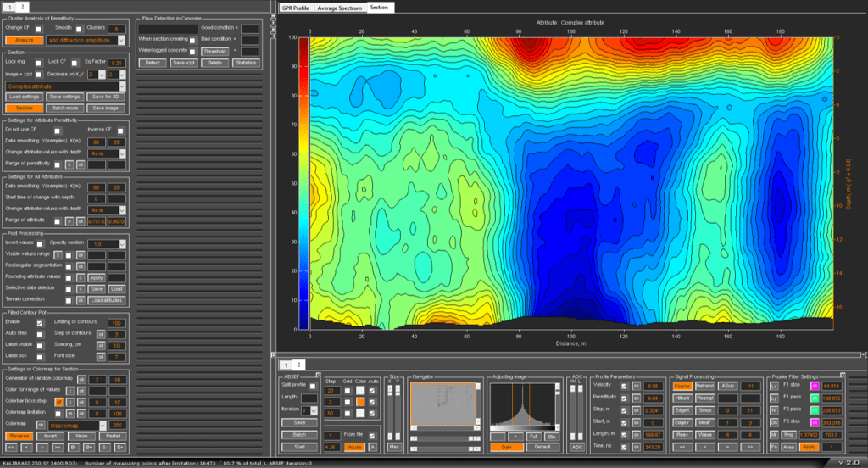
Task: Open the Average Spectrum tab
Action: coord(340,7)
